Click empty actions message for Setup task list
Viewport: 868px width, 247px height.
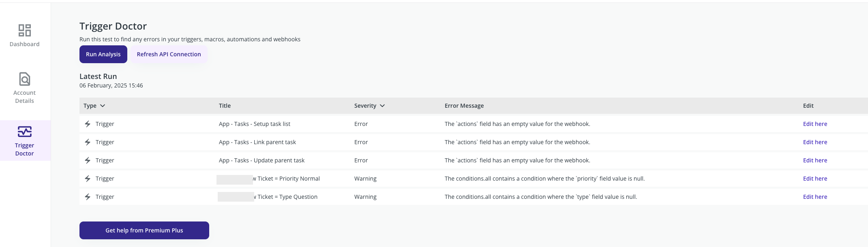click(x=517, y=124)
